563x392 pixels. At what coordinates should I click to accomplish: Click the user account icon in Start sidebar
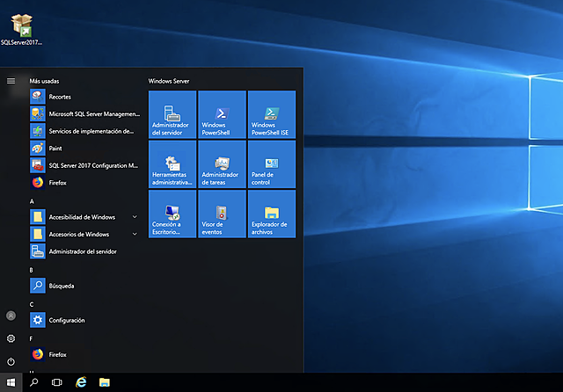[x=11, y=316]
